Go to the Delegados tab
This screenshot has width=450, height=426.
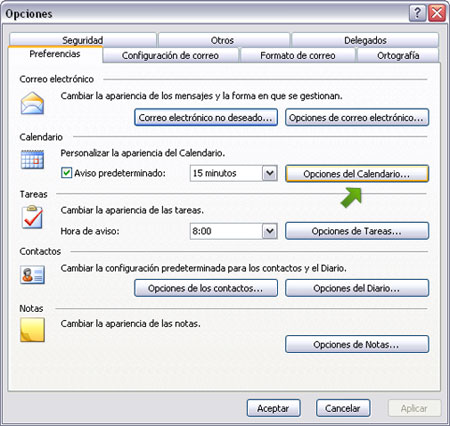tap(365, 40)
